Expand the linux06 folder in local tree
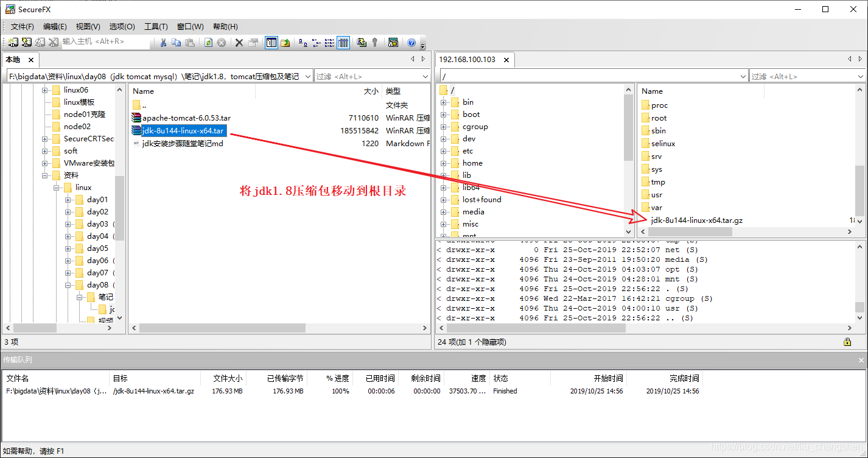The image size is (868, 458). pyautogui.click(x=45, y=90)
